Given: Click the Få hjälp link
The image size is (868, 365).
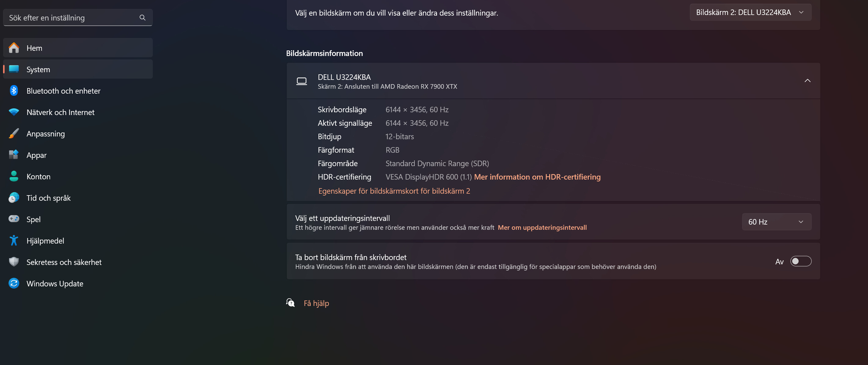Looking at the screenshot, I should [316, 303].
